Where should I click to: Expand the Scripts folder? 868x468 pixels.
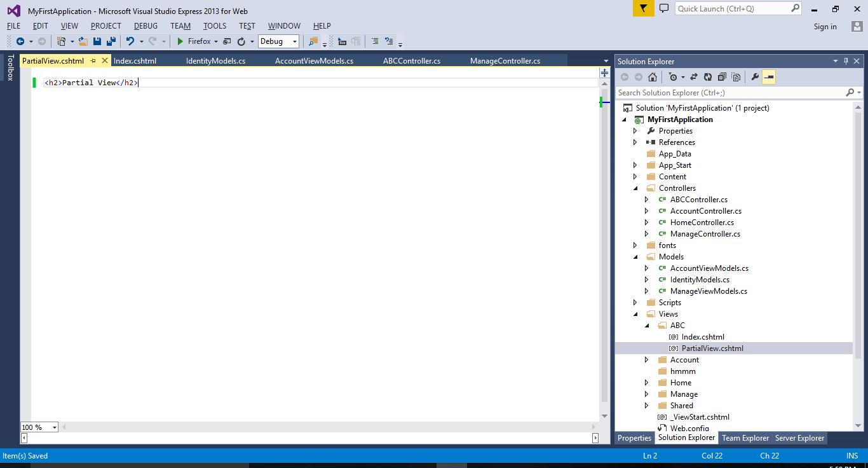click(634, 302)
